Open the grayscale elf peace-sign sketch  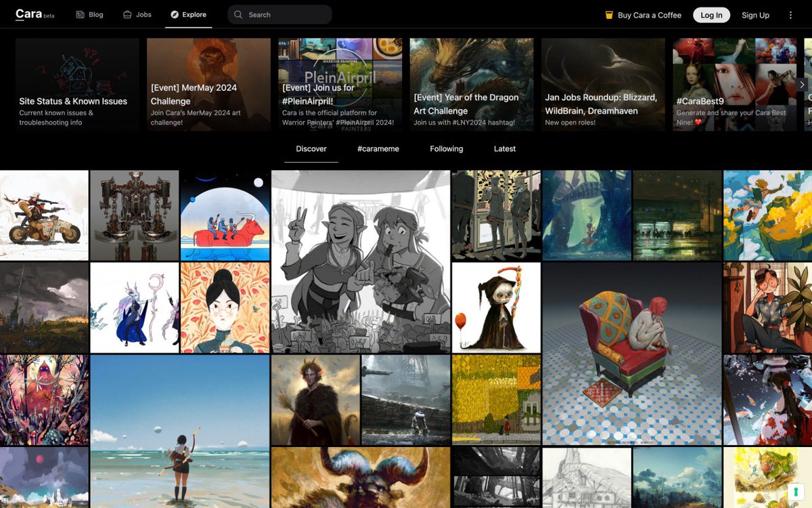361,261
